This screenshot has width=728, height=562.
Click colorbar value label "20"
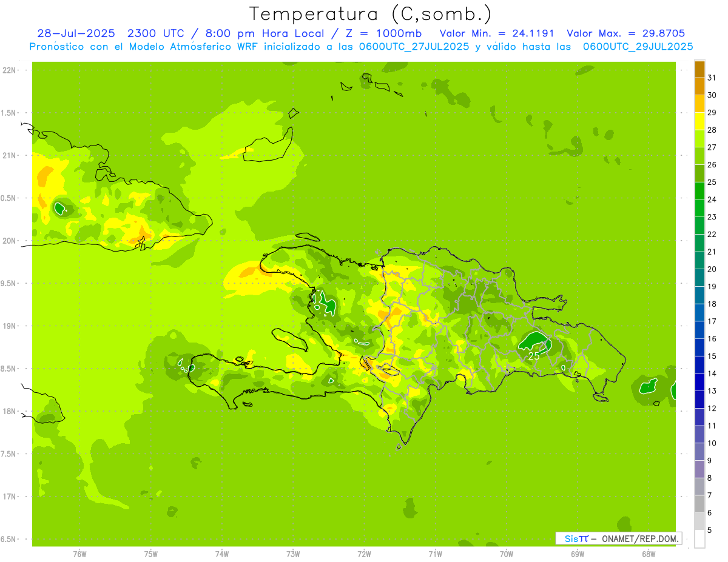712,269
